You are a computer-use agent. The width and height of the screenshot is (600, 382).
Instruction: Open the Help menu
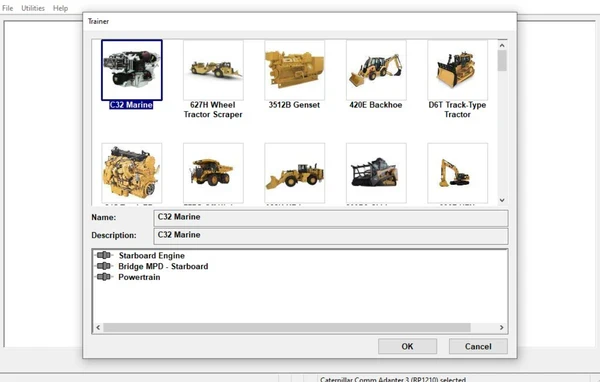(60, 8)
